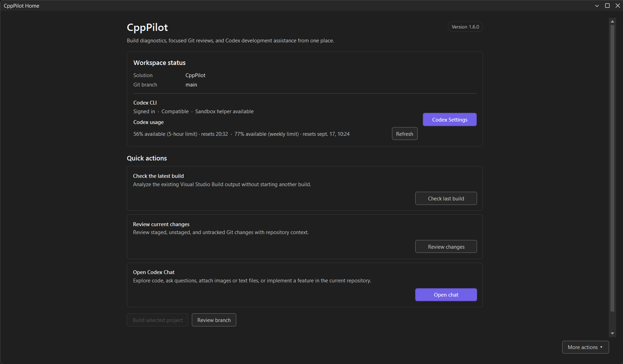Click the Quick actions heading
The image size is (623, 364).
click(x=147, y=158)
